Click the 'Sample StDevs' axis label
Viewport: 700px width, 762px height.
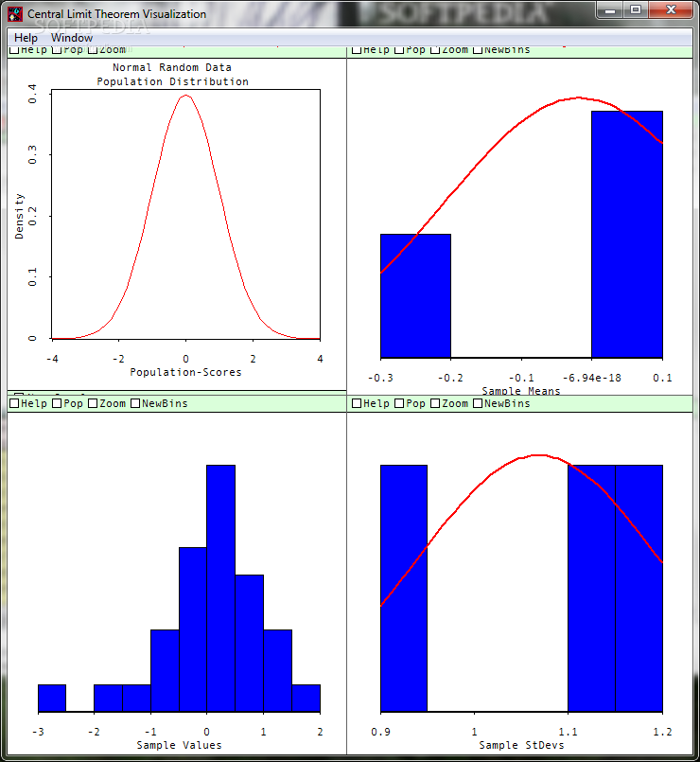[x=521, y=745]
